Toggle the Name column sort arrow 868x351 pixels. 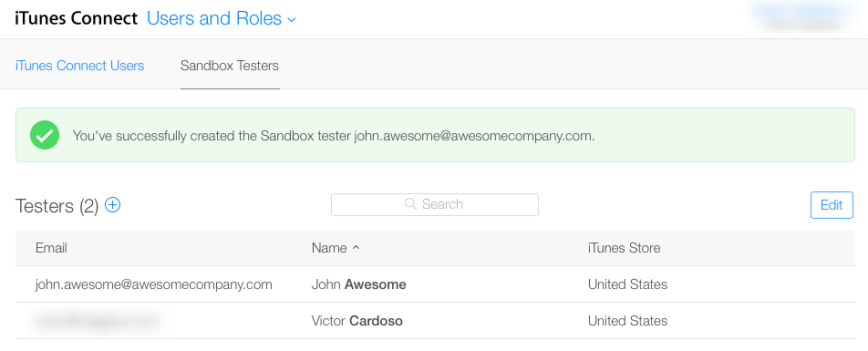(356, 247)
